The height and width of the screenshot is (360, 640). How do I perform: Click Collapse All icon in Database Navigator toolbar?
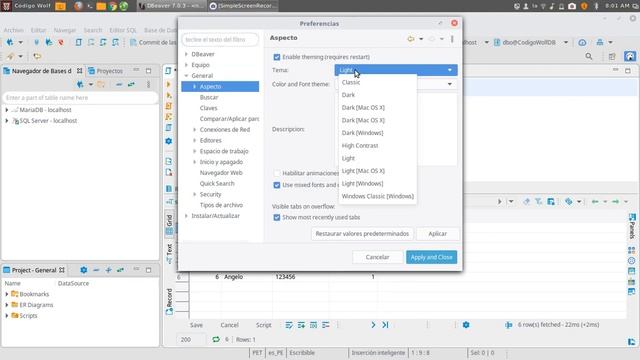pos(119,84)
